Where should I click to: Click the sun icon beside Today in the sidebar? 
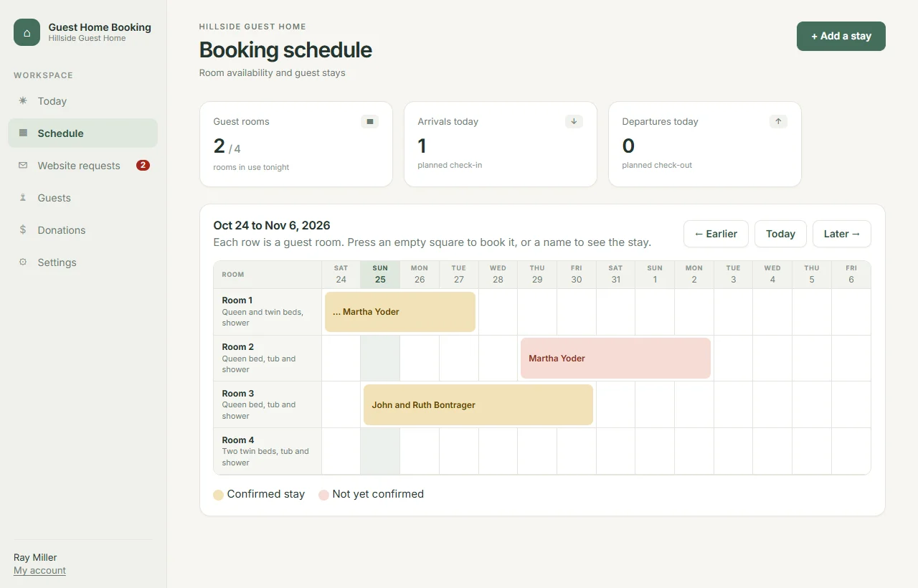23,101
